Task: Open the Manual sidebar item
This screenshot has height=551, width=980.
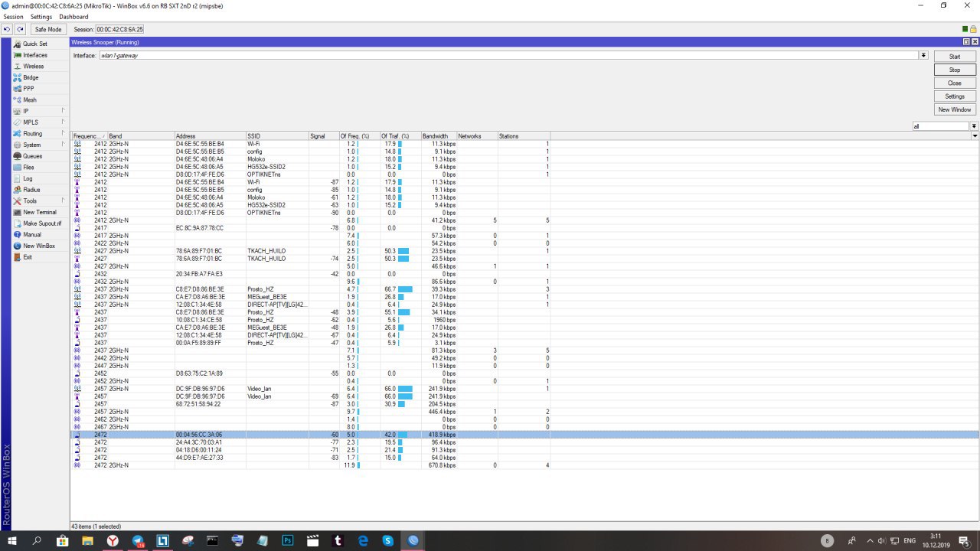Action: click(31, 234)
